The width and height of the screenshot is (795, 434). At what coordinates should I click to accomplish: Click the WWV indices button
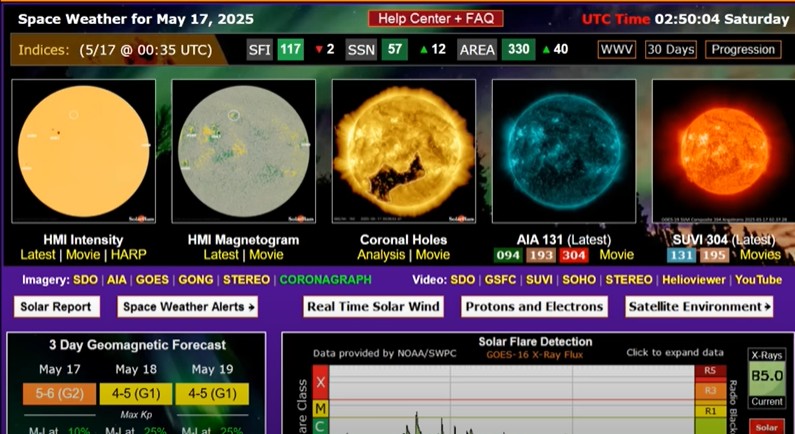click(615, 50)
